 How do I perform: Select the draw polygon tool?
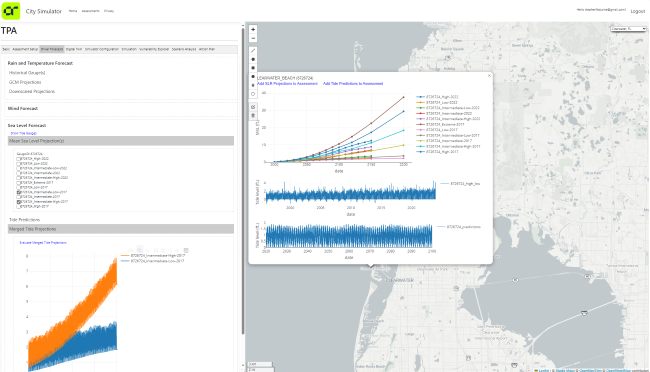coord(253,59)
